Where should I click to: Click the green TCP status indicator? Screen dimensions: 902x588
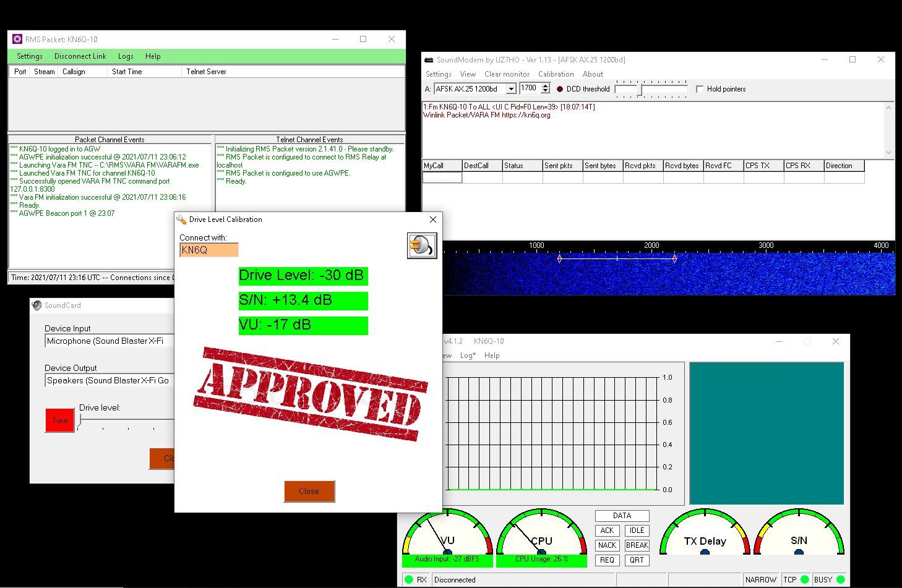point(804,579)
